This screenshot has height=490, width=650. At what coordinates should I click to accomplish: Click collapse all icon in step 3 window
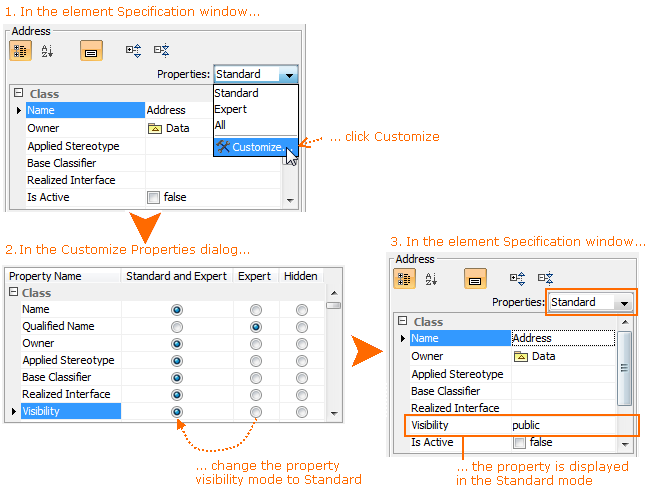click(546, 279)
